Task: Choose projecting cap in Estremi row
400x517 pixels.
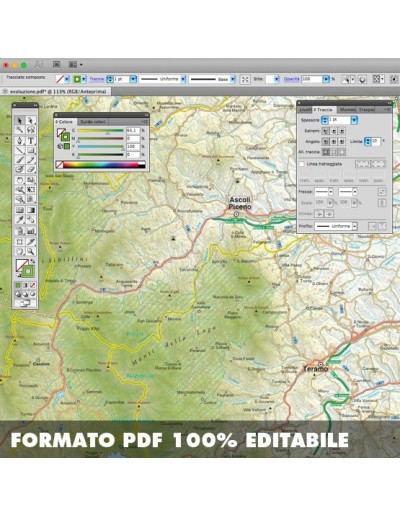Action: tap(341, 131)
